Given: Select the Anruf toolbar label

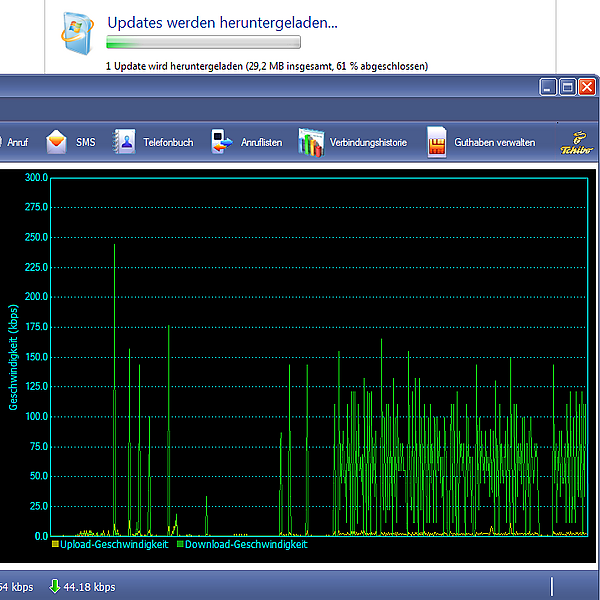Looking at the screenshot, I should coord(18,143).
